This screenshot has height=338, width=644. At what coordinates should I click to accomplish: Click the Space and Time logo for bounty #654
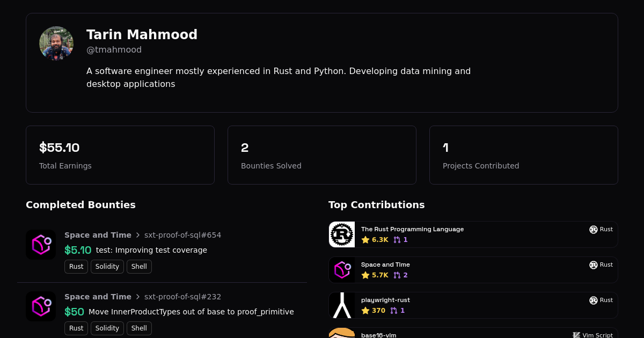[x=41, y=245]
